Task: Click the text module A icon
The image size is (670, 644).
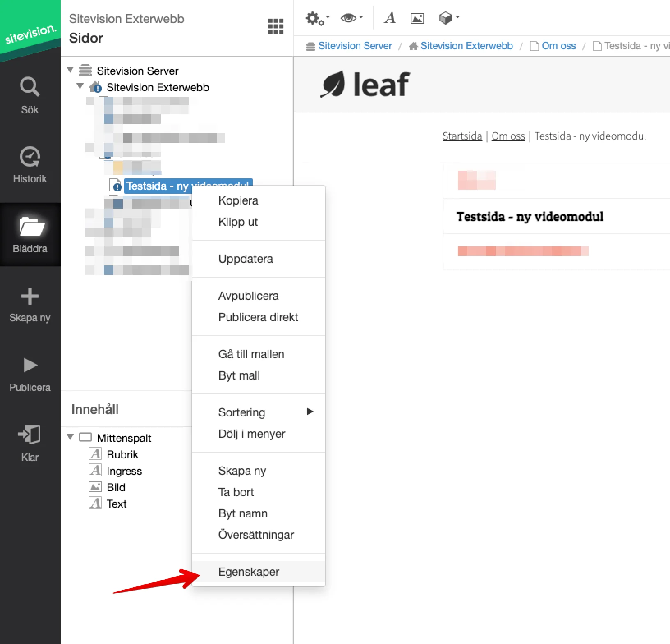Action: pyautogui.click(x=390, y=18)
